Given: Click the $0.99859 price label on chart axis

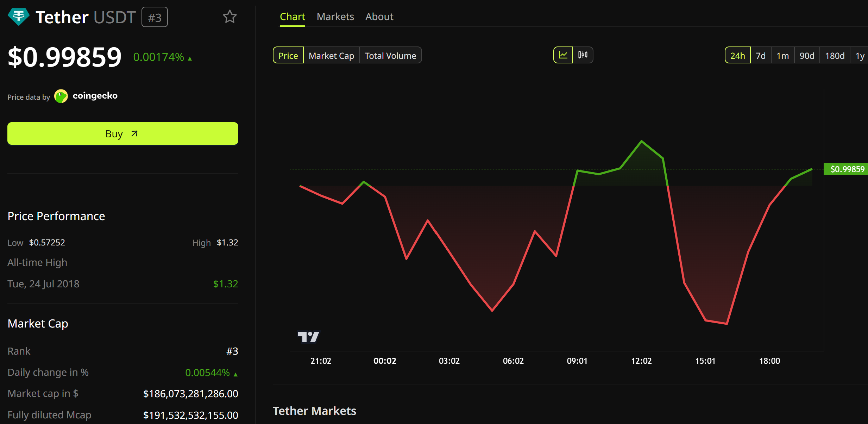Looking at the screenshot, I should [846, 169].
